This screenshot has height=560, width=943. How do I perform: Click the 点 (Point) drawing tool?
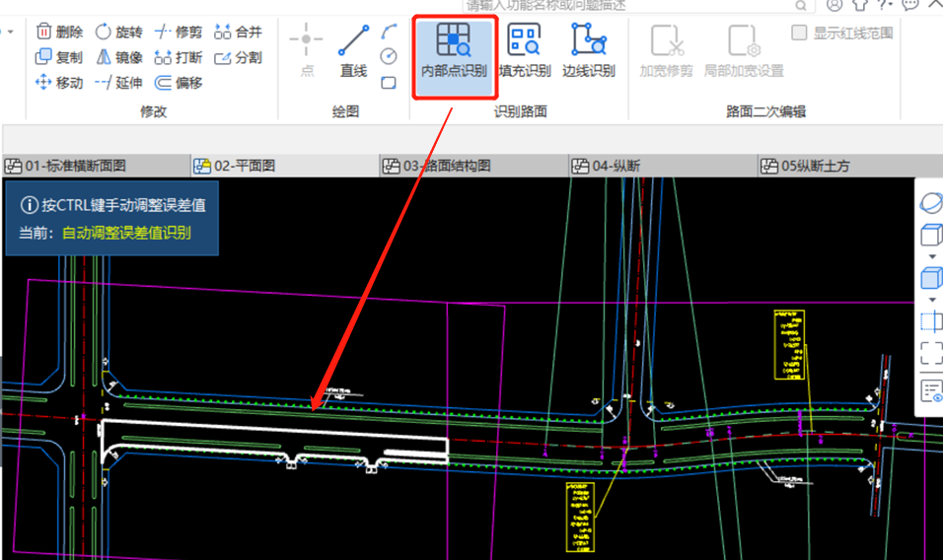click(307, 50)
